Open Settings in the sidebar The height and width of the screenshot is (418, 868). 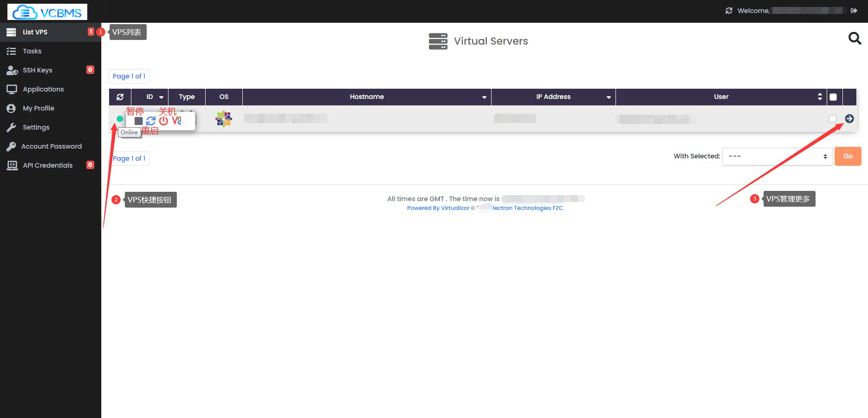[50, 127]
